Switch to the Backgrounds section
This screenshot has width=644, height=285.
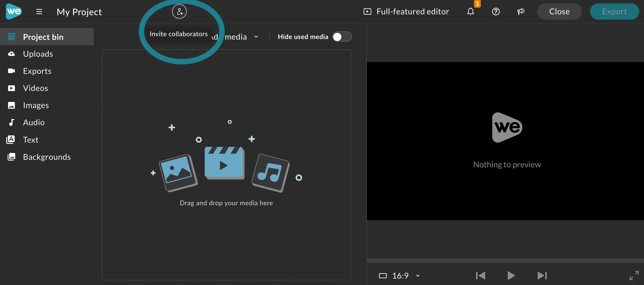point(47,157)
